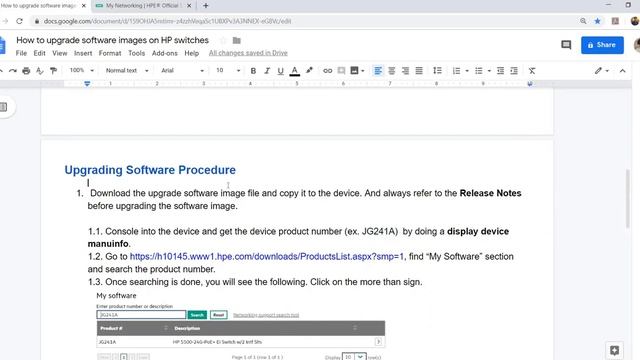Activate the paint format roller
The height and width of the screenshot is (360, 640).
(53, 71)
